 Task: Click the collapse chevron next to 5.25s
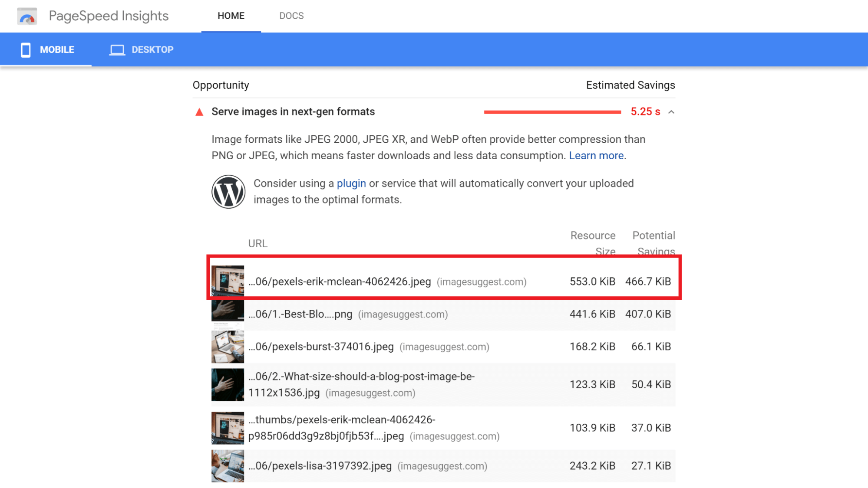[x=671, y=111]
